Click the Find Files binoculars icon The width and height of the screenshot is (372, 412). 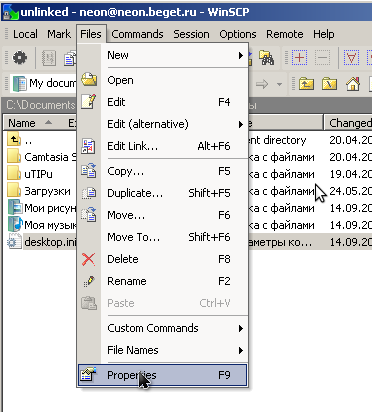click(266, 58)
